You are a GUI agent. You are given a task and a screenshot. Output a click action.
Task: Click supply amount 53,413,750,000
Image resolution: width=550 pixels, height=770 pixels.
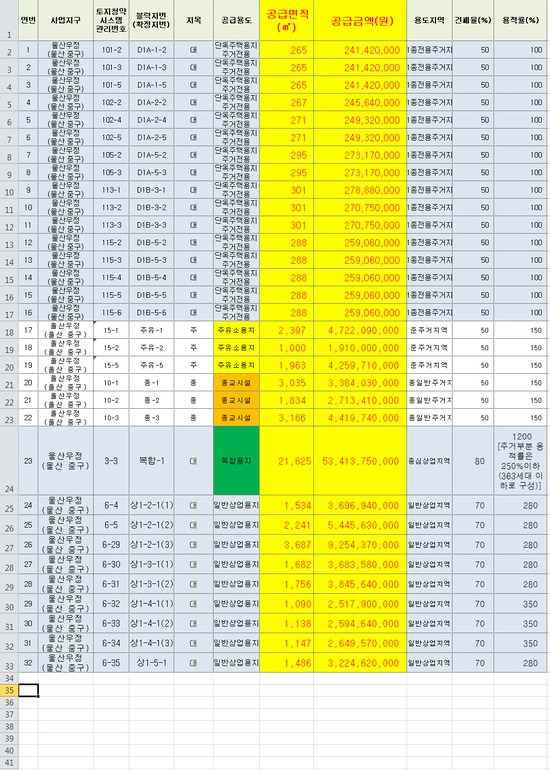point(360,461)
